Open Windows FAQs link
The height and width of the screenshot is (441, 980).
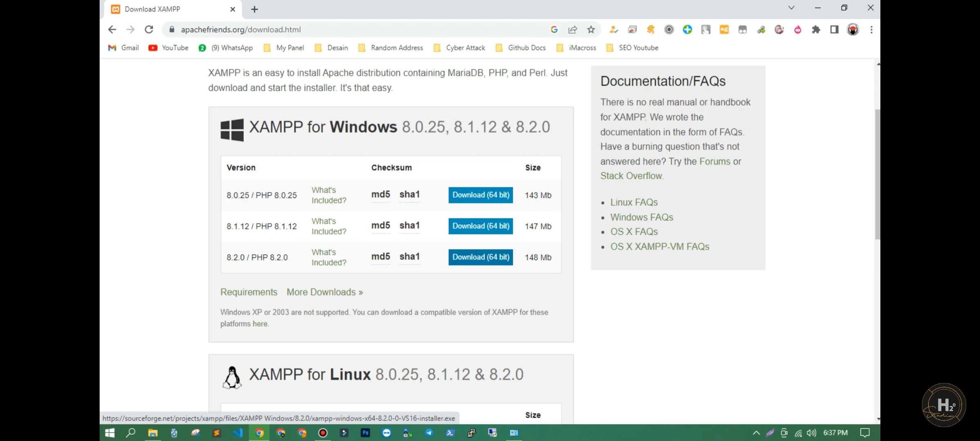point(641,217)
